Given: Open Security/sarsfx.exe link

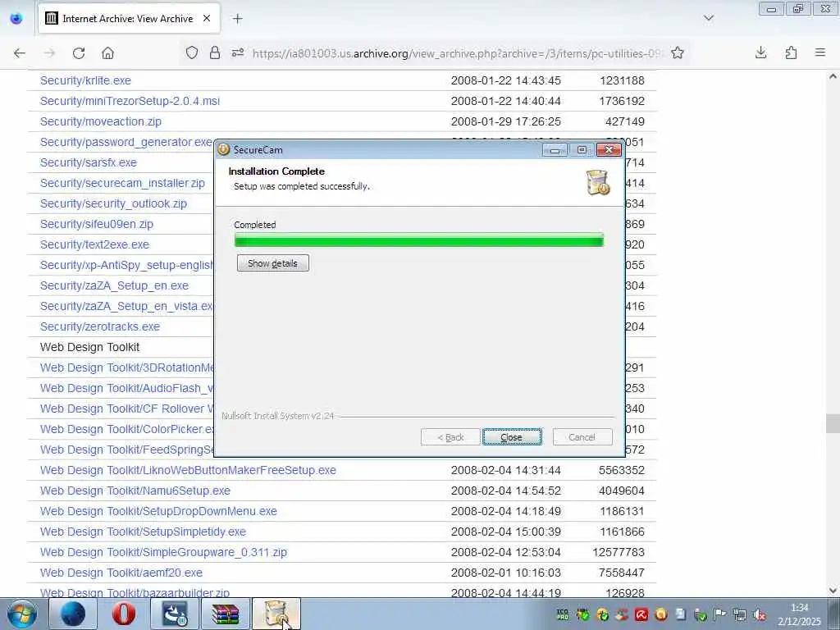Looking at the screenshot, I should point(89,162).
